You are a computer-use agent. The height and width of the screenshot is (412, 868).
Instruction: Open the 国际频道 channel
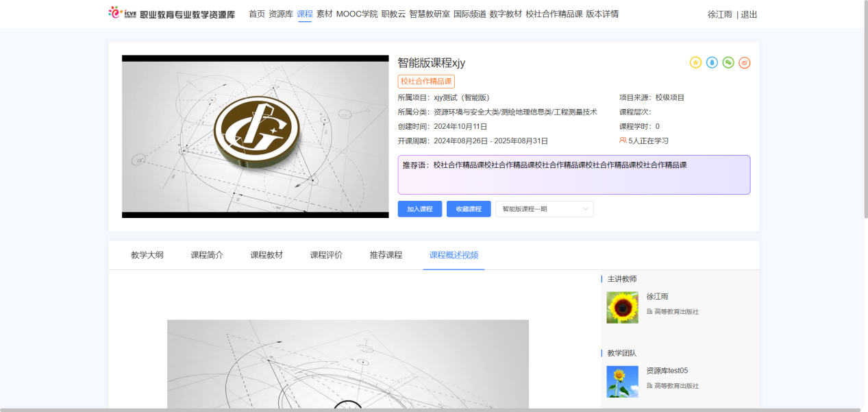point(470,14)
